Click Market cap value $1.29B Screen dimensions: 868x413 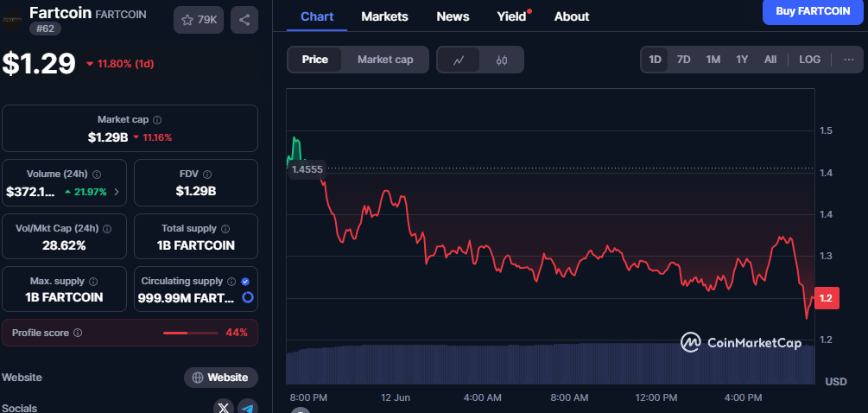click(108, 137)
